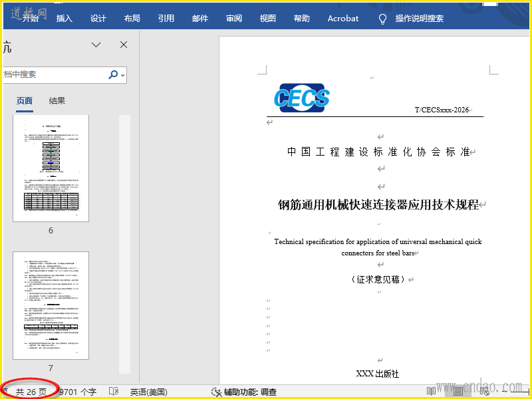Click the navigation pane vertical scrollbar
Image resolution: width=532 pixels, height=399 pixels.
tap(124, 244)
